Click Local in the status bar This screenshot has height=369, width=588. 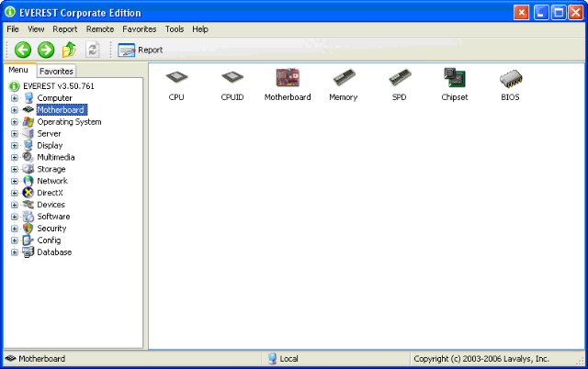pyautogui.click(x=288, y=359)
